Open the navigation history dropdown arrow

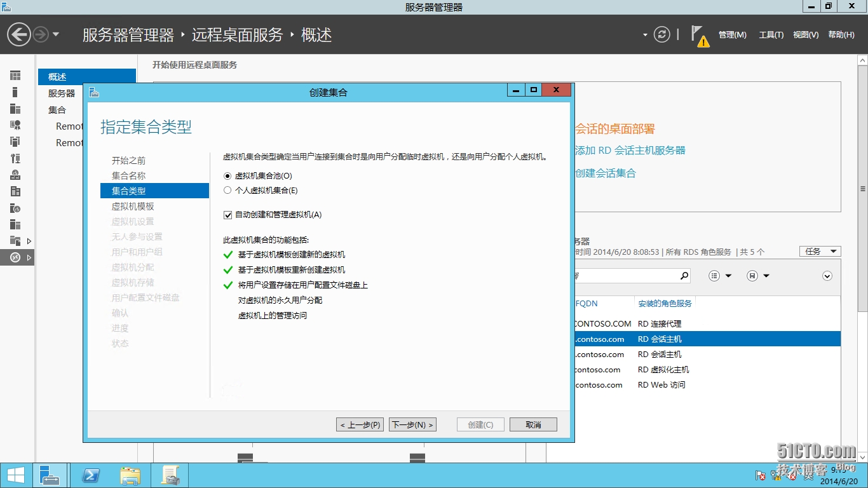[x=56, y=34]
